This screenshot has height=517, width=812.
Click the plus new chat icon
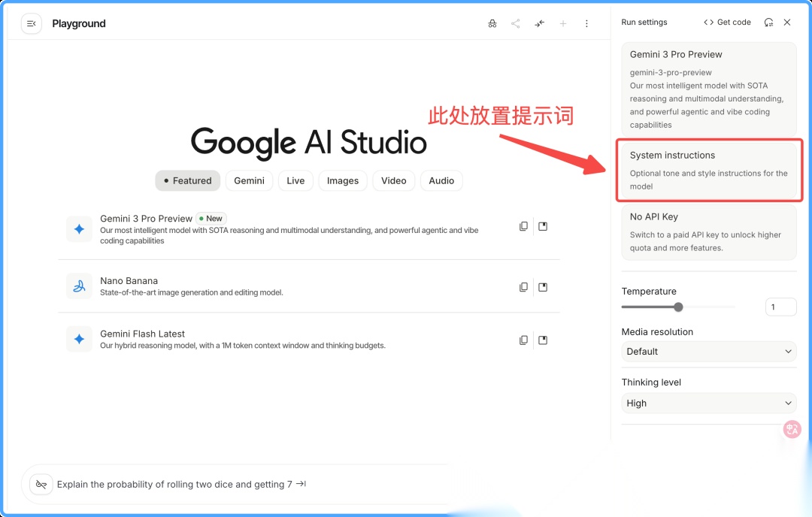coord(563,24)
